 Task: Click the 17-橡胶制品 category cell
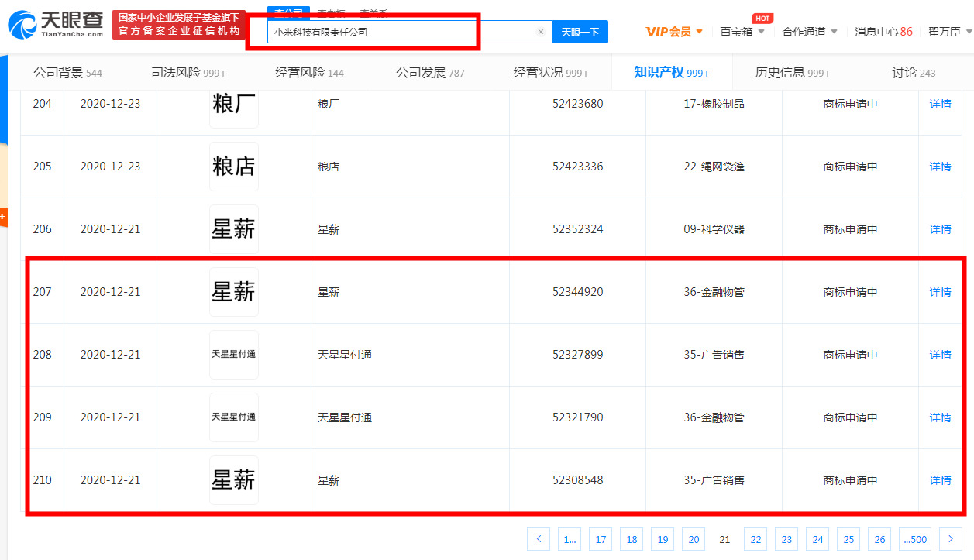(714, 104)
